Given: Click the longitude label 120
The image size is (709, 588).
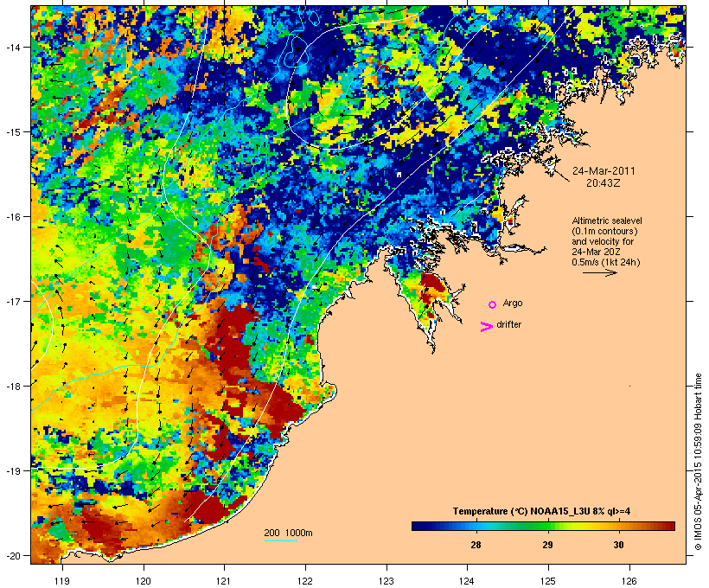Looking at the screenshot, I should click(144, 581).
